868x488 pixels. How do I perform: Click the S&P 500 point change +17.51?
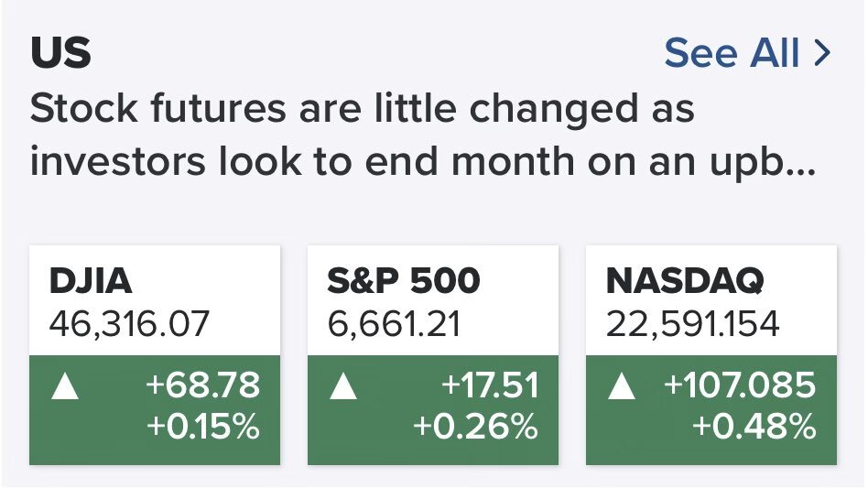click(490, 385)
